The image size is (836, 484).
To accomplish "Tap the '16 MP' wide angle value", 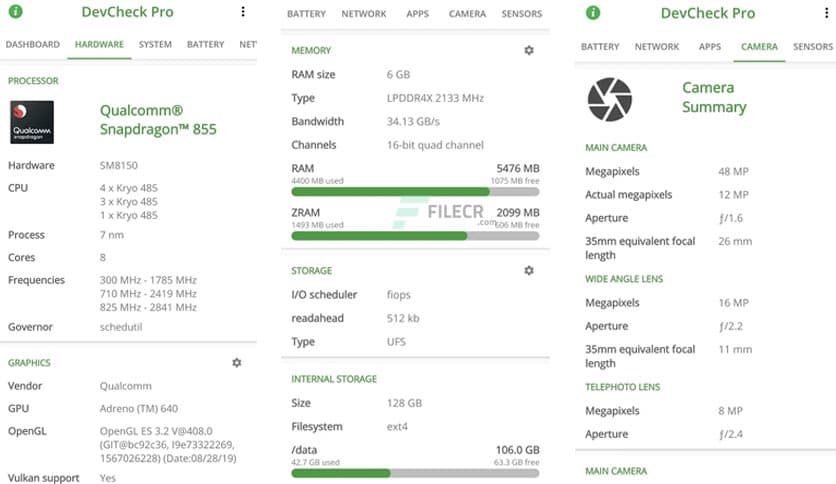I will pyautogui.click(x=733, y=303).
